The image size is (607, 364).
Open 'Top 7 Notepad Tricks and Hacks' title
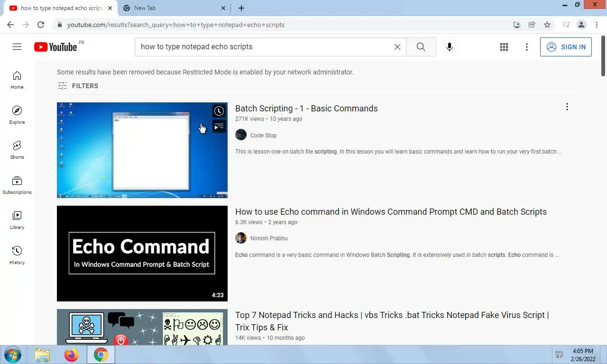[392, 321]
